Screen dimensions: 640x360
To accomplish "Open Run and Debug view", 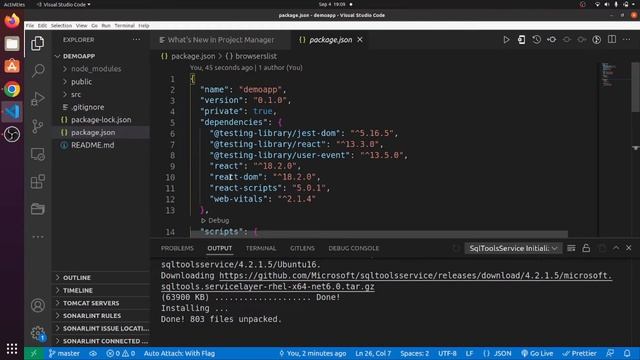I will coord(38,98).
